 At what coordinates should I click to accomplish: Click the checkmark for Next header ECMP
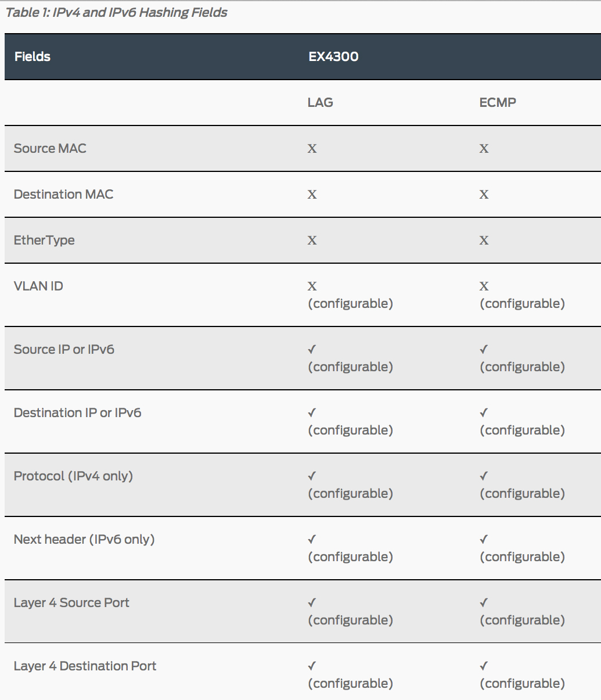(484, 539)
